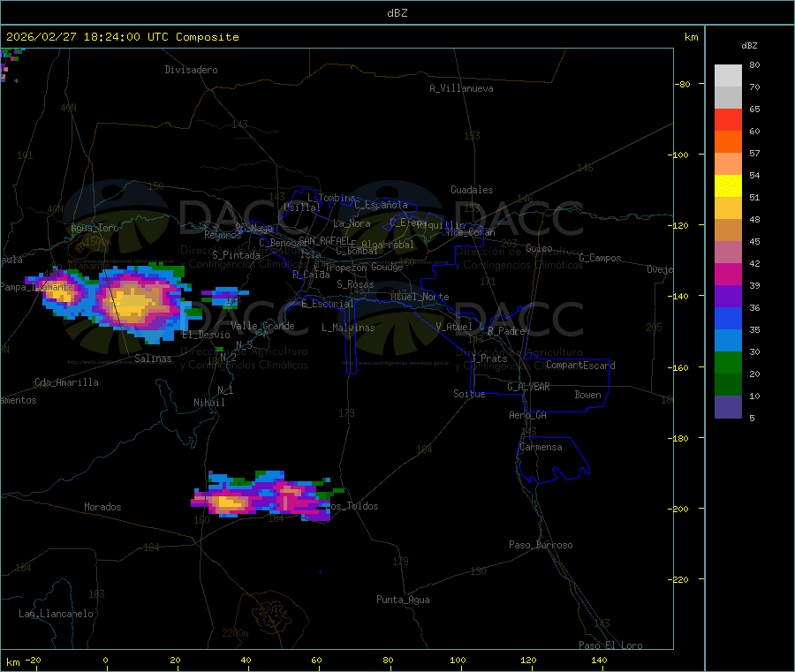Click the dark green 10–20 legend swatch
Viewport: 795px width, 672px height.
[x=728, y=385]
